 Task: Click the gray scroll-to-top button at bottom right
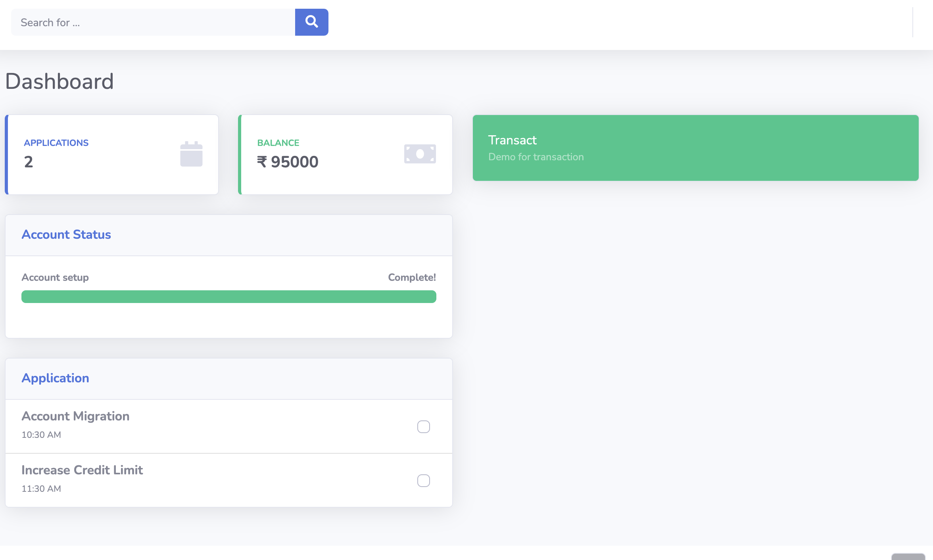[908, 556]
